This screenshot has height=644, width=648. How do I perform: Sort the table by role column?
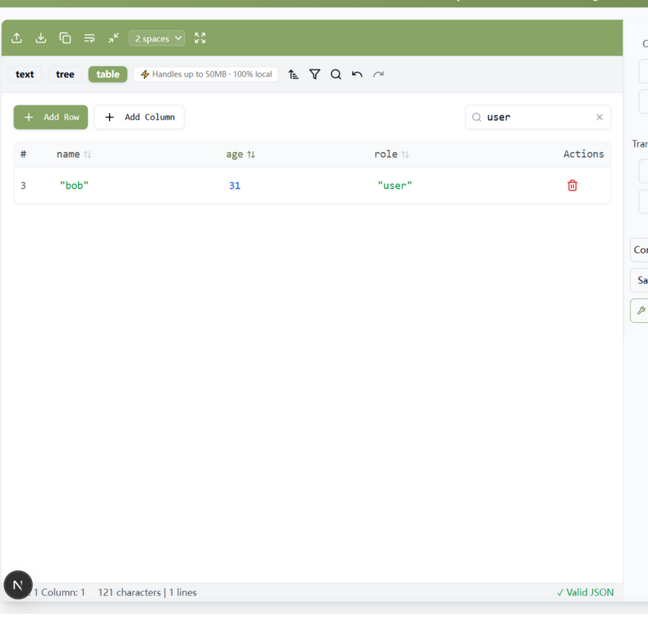tap(391, 155)
